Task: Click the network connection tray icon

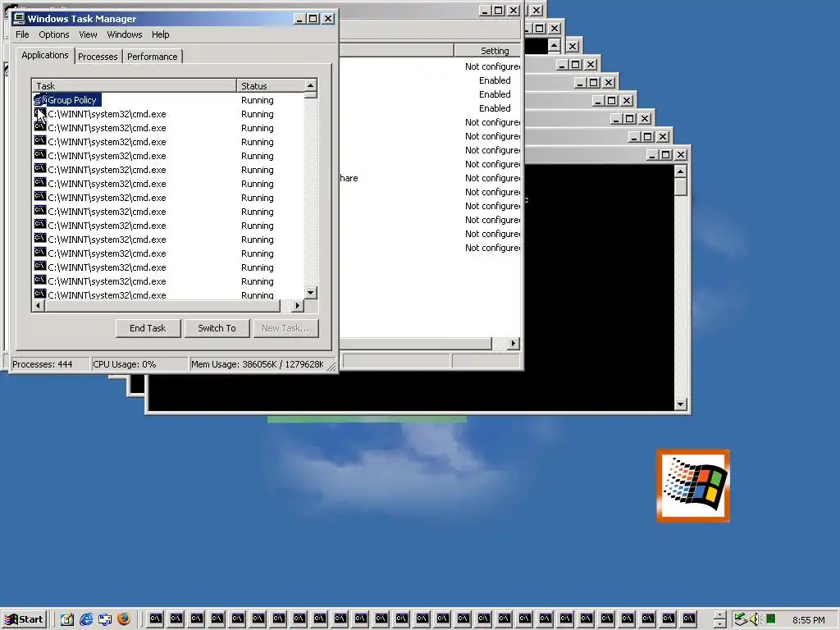Action: [741, 619]
